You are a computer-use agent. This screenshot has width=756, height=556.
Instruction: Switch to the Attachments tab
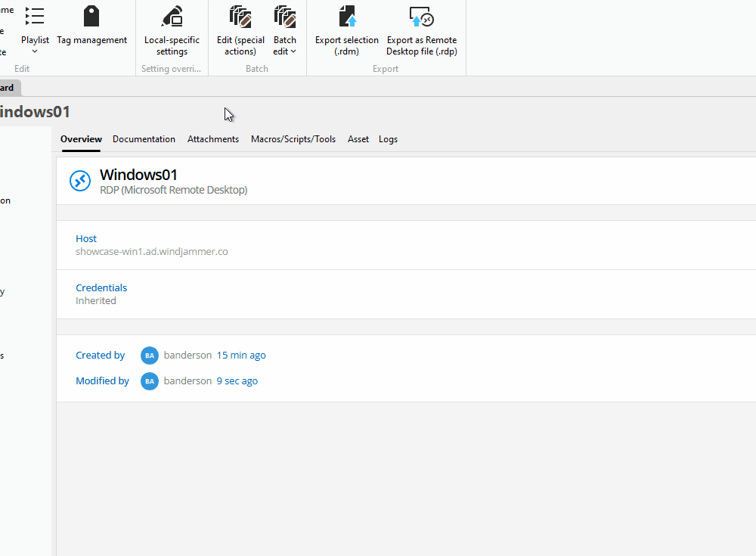[x=212, y=139]
